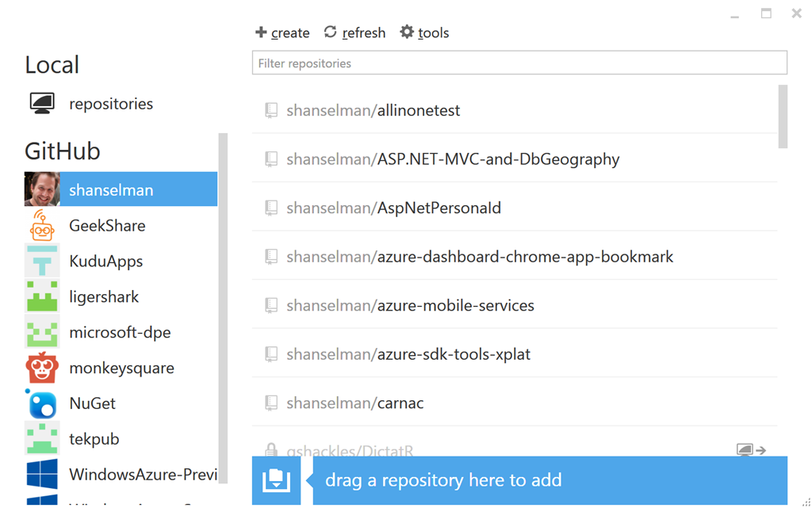
Task: Click the NuGet logo icon
Action: [x=42, y=403]
